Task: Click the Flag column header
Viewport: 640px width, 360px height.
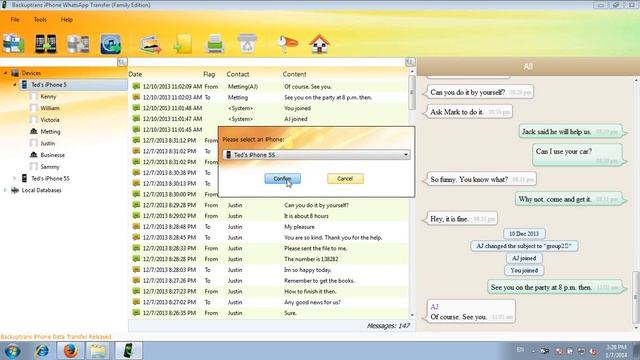Action: (209, 74)
